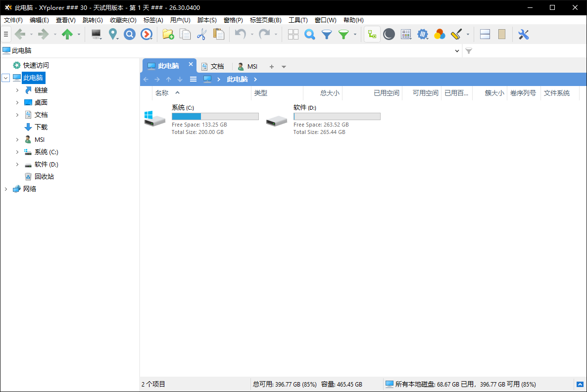Click the Copy pages icon
This screenshot has width=587, height=392.
coord(185,35)
